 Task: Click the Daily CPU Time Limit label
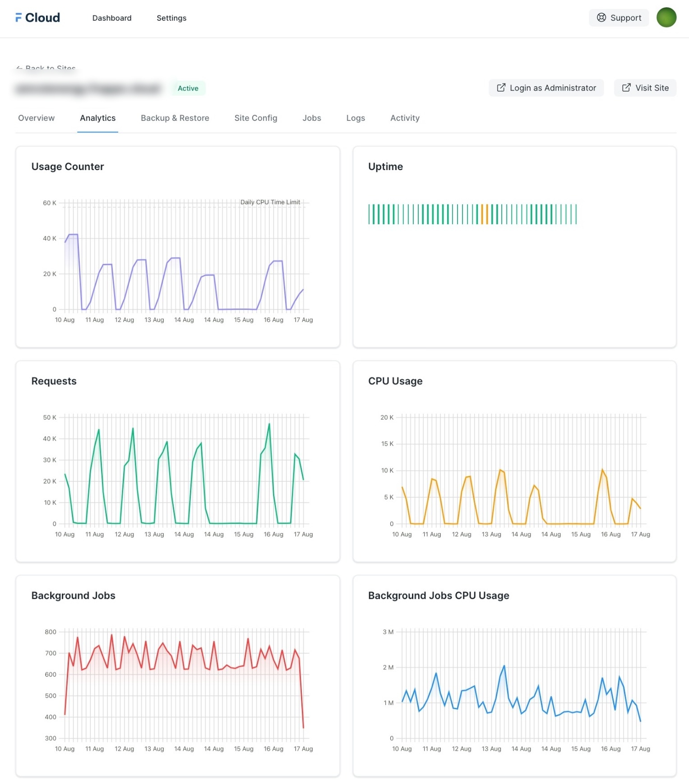click(270, 202)
